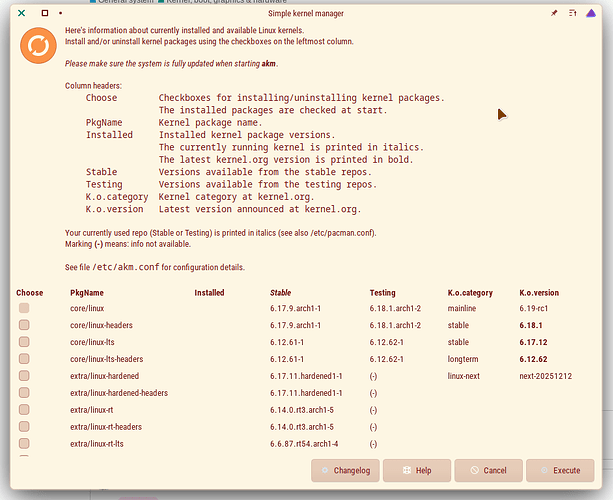
Task: Tick the extra/linux-rt-lts checkbox
Action: 24,443
